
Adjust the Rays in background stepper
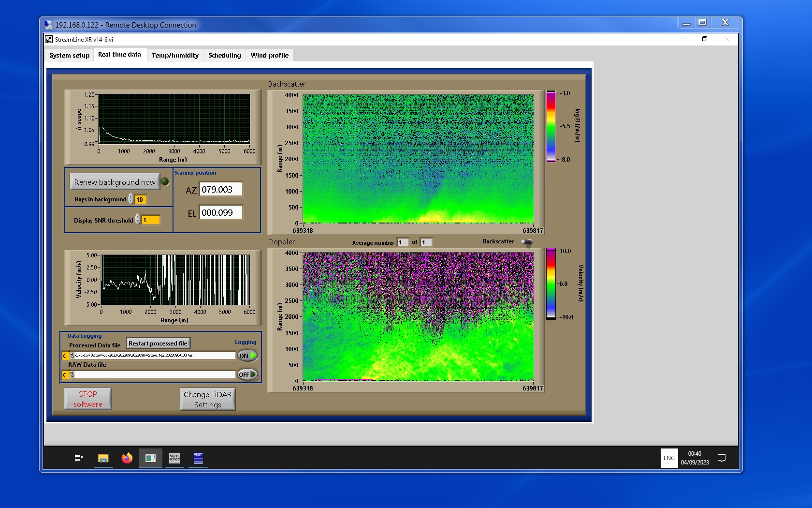tap(131, 199)
